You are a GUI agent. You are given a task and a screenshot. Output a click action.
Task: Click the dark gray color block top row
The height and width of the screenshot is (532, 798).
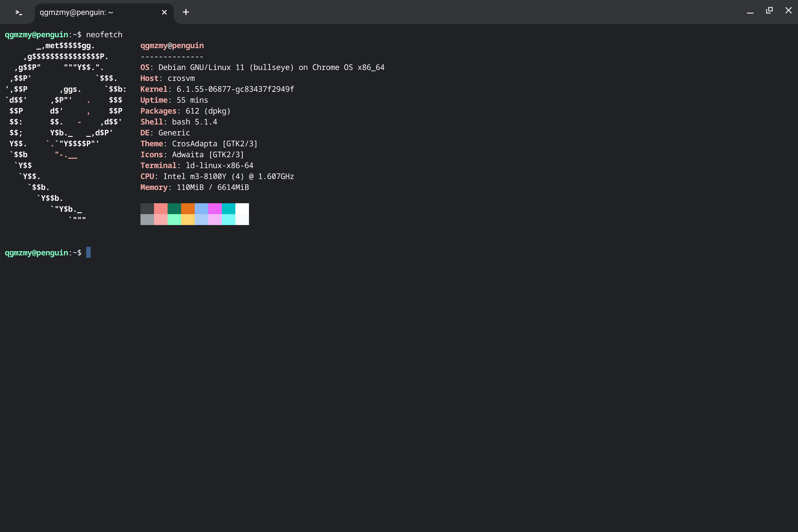147,209
